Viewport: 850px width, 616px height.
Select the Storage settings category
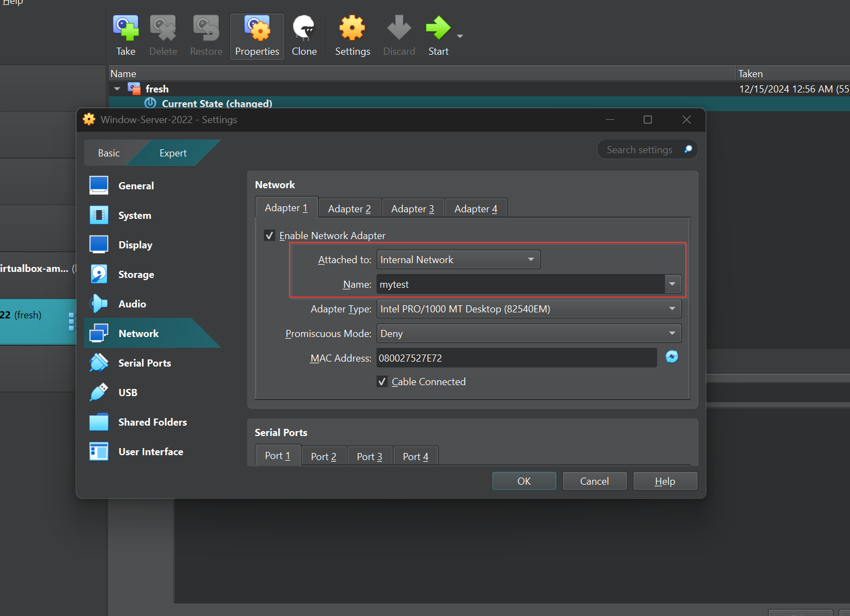pyautogui.click(x=152, y=275)
